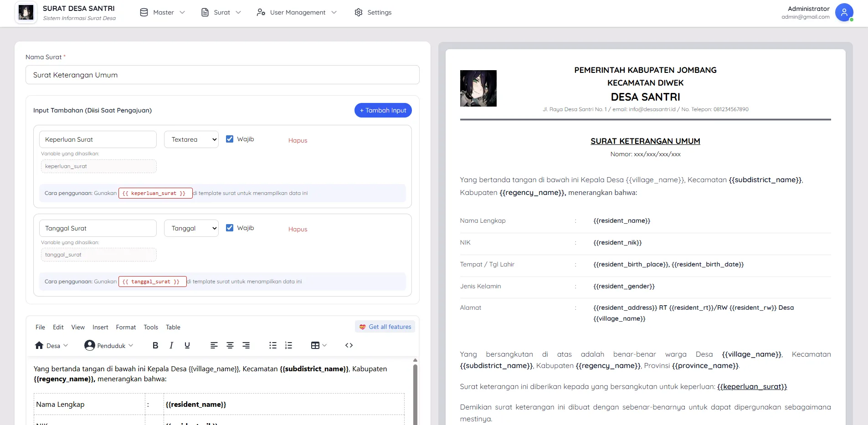Viewport: 868px width, 425px height.
Task: Open the Textarea type dropdown
Action: 191,139
